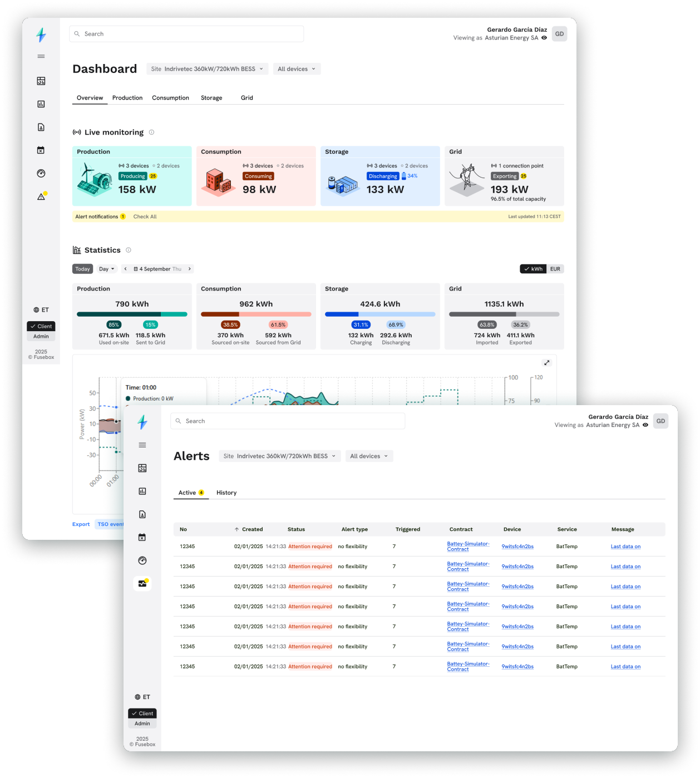Open the alerts warning triangle icon in Dashboard sidebar

tap(41, 196)
